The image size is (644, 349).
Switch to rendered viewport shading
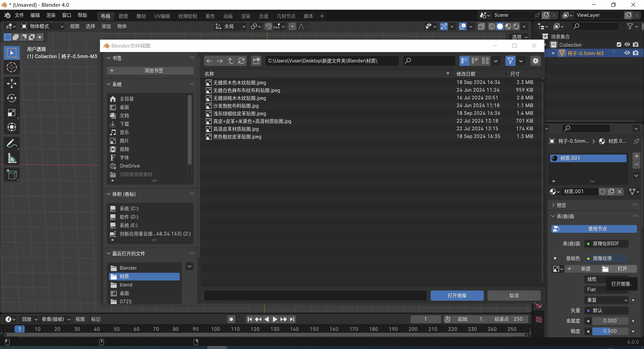point(516,27)
